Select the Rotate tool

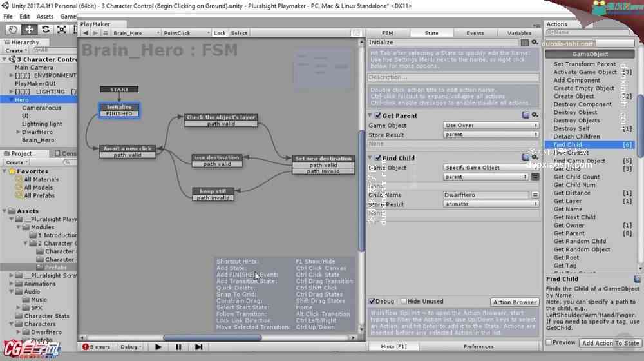[x=46, y=30]
